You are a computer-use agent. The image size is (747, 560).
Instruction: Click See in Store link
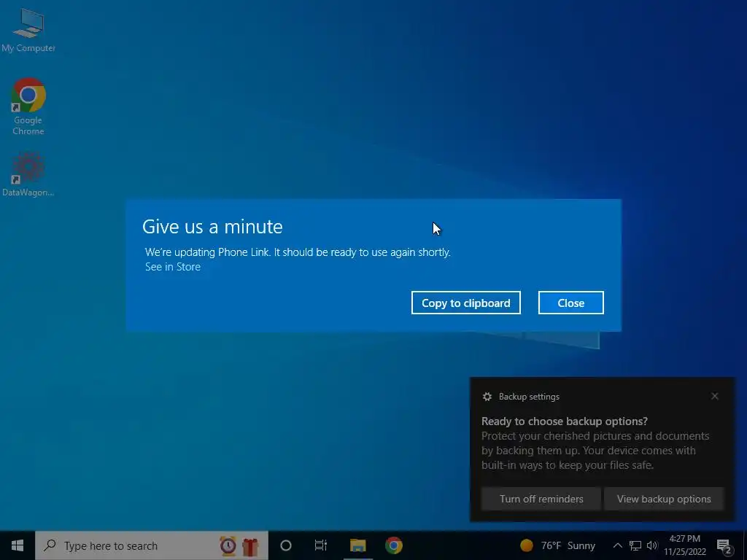[x=172, y=267]
